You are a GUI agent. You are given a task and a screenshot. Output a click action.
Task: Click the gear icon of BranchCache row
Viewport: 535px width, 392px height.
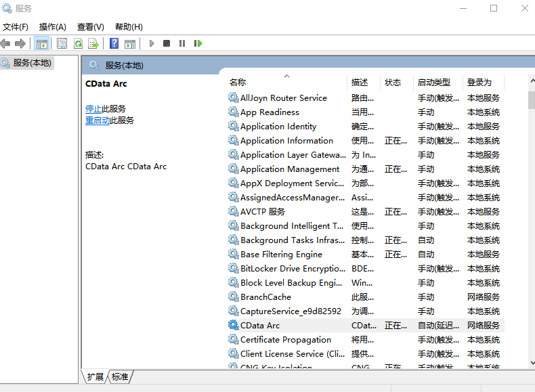pos(234,297)
